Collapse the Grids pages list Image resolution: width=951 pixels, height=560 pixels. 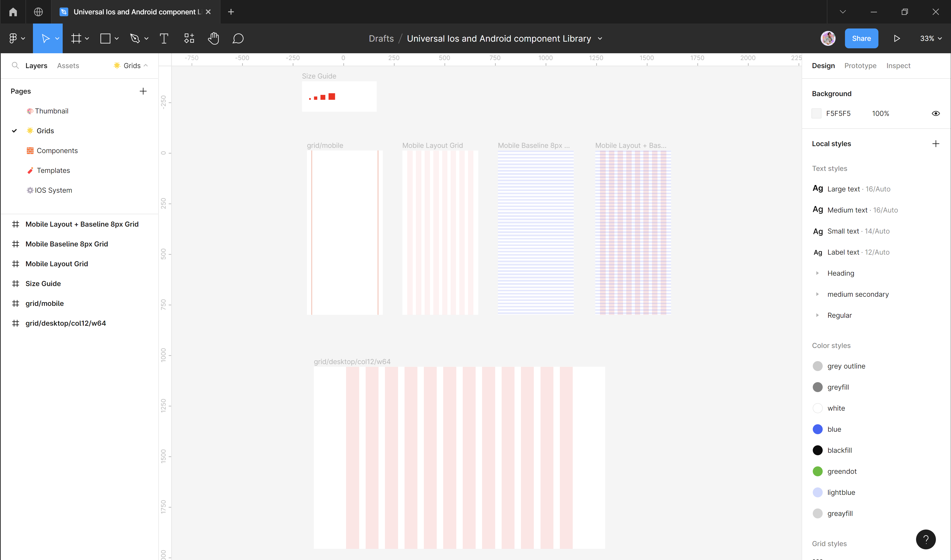coord(146,65)
